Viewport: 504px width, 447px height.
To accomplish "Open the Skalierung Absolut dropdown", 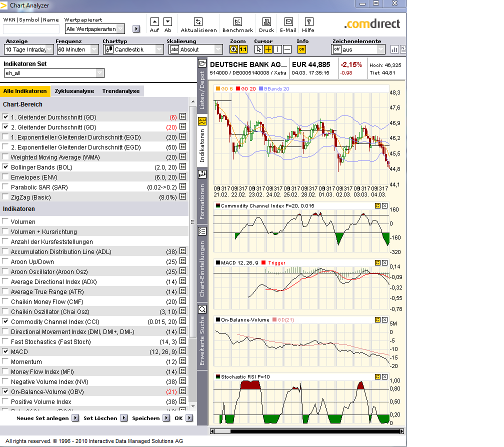I will 195,49.
